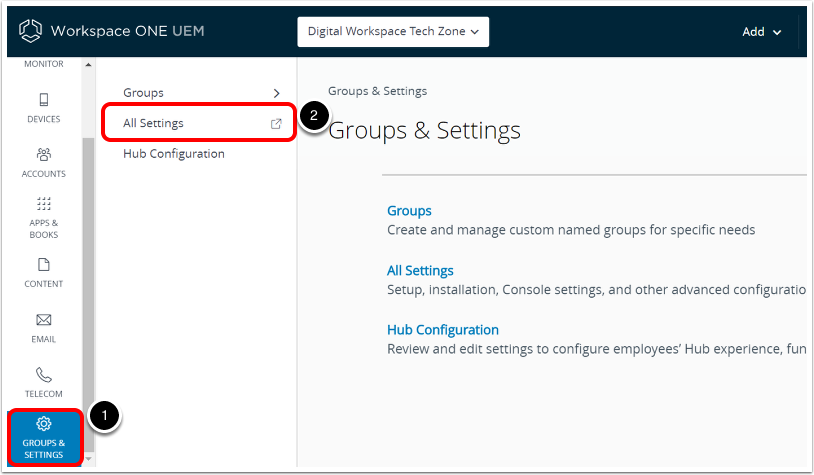Click the Groups link in main content
Screen dimensions: 814x475
click(409, 211)
